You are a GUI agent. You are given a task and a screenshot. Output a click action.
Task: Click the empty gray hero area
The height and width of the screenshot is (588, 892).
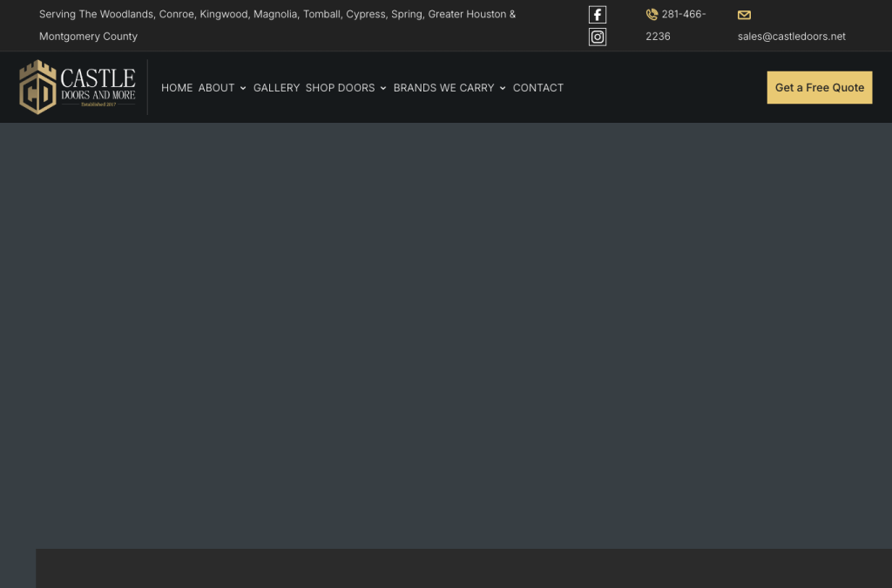[446, 335]
